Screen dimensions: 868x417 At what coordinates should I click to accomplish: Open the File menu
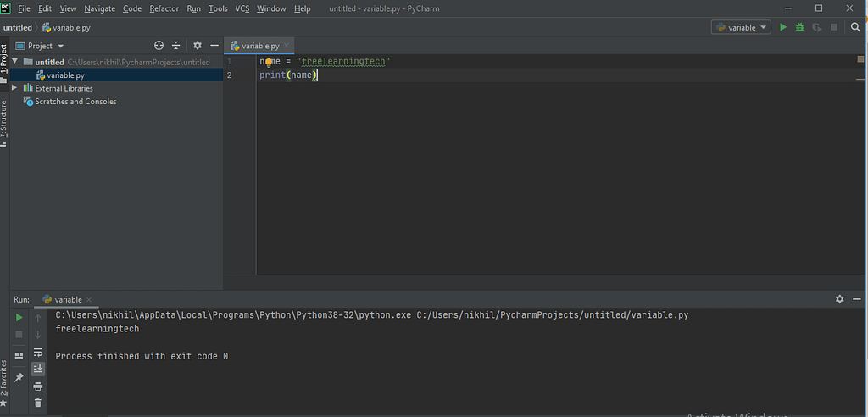[24, 8]
